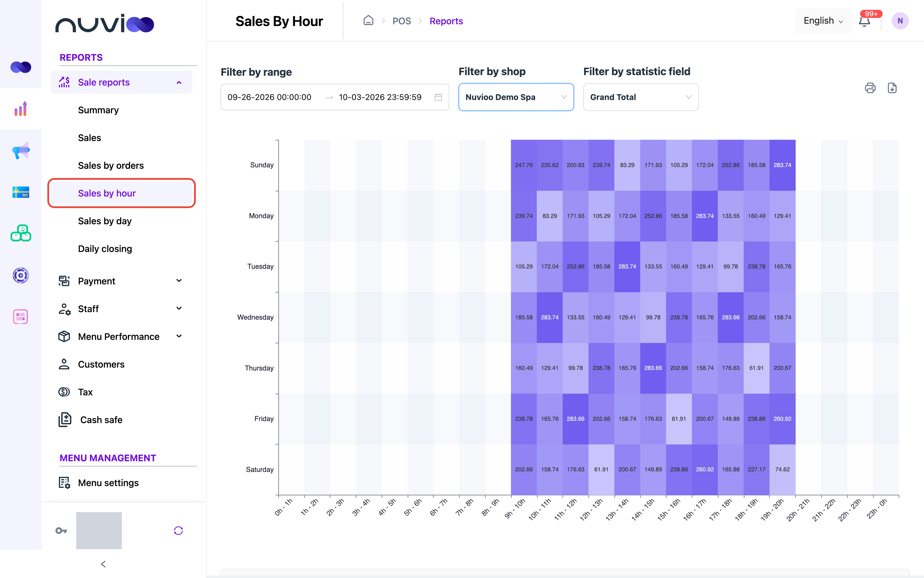Expand the Menu Performance section
Viewport: 924px width, 578px height.
click(121, 336)
